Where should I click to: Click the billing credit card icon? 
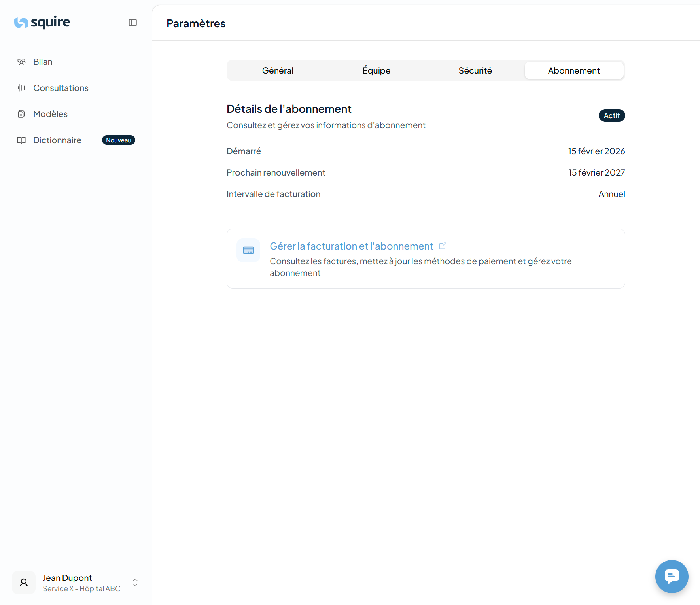[x=248, y=250]
